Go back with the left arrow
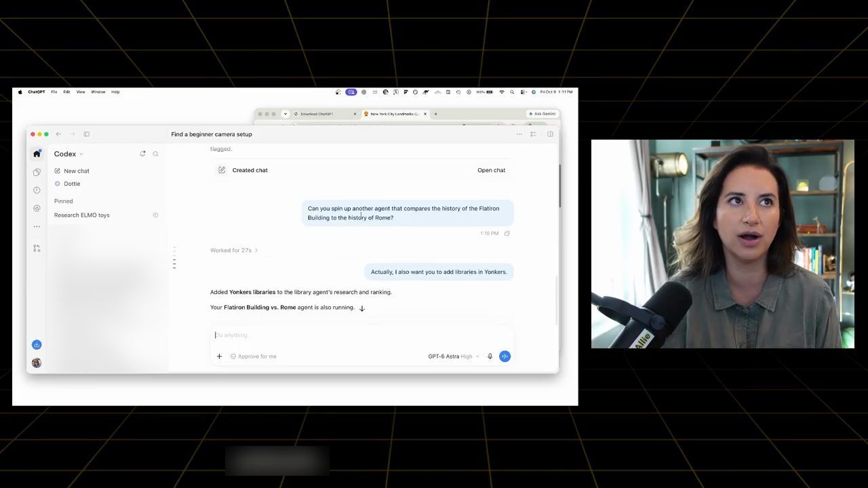The height and width of the screenshot is (488, 868). tap(58, 134)
